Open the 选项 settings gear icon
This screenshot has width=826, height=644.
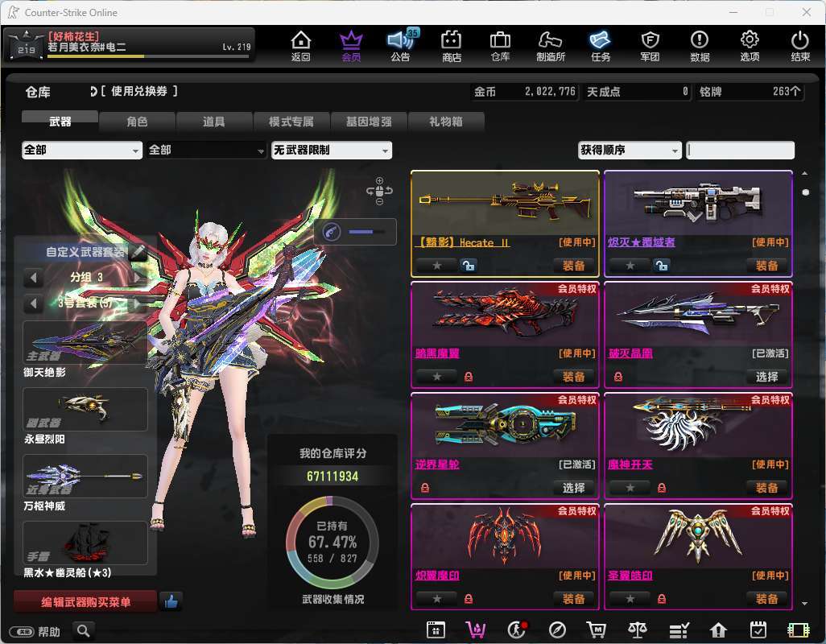[x=750, y=45]
